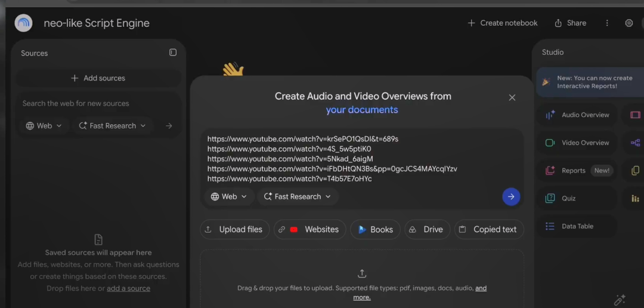Expand Fast Research dropdown in the dialog
This screenshot has height=308, width=644.
coord(298,196)
